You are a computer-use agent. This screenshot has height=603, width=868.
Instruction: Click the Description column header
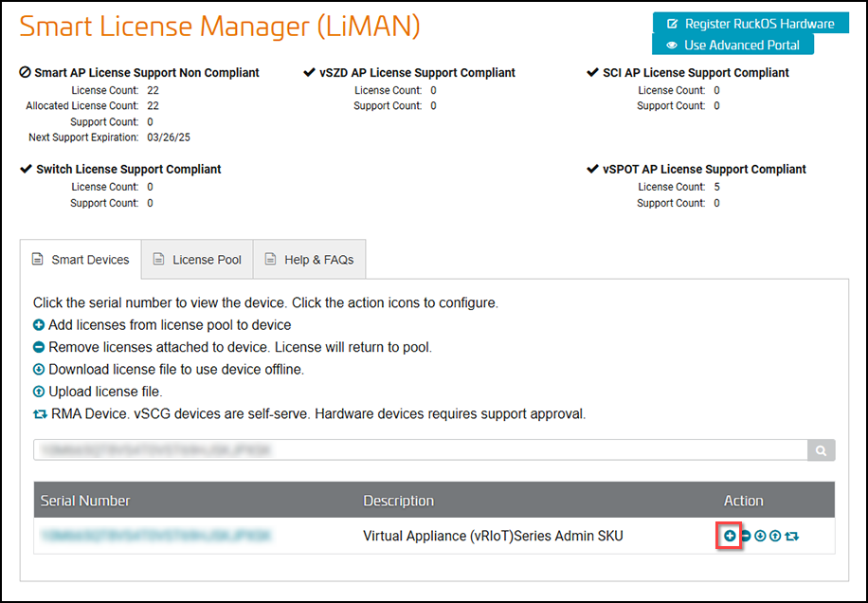point(399,501)
